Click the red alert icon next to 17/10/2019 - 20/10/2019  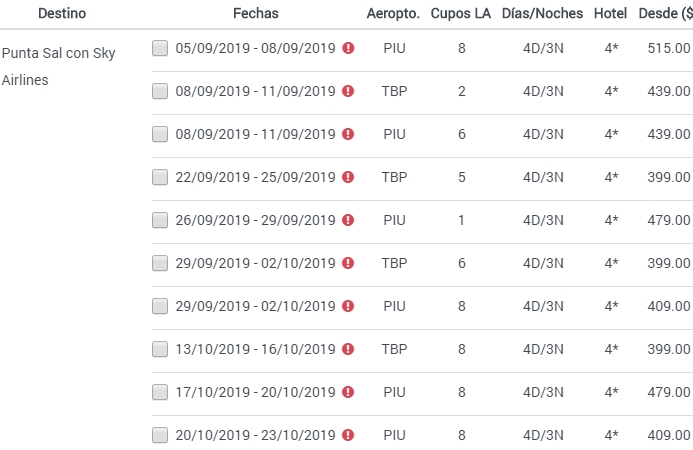(348, 392)
